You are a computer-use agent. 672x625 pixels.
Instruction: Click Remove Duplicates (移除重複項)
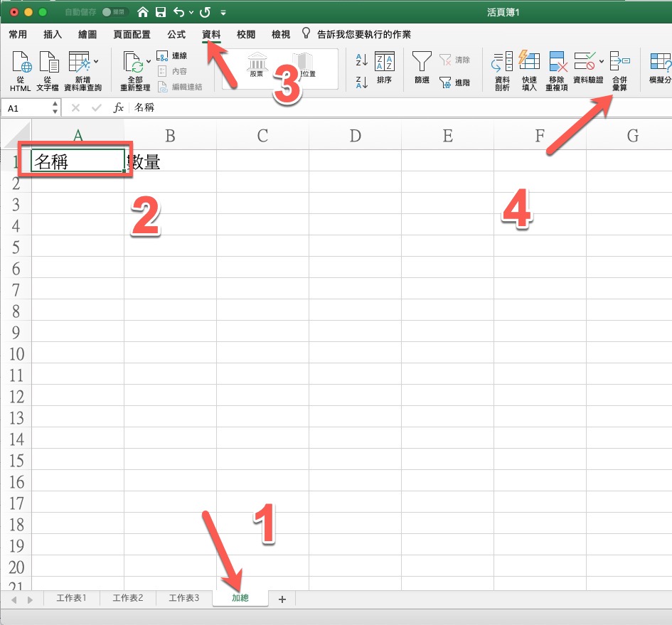557,71
